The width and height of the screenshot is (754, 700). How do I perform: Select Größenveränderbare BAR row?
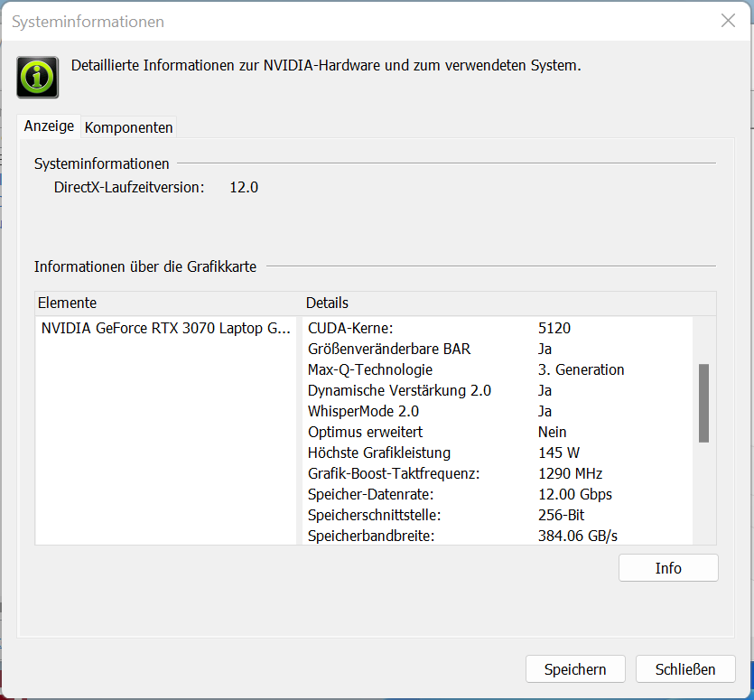(x=498, y=349)
